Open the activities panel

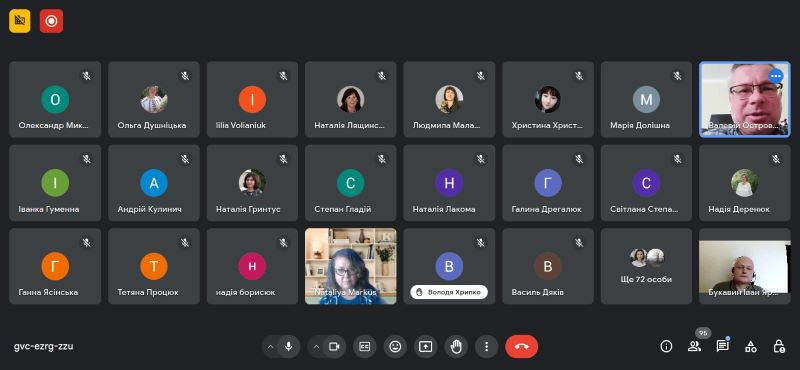[x=751, y=347]
